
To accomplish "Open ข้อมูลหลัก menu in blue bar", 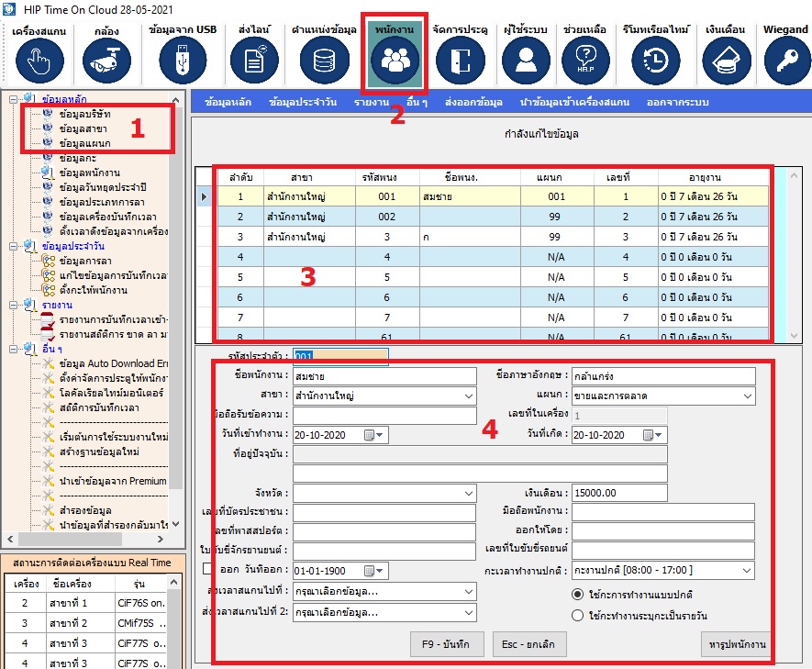I will click(228, 103).
